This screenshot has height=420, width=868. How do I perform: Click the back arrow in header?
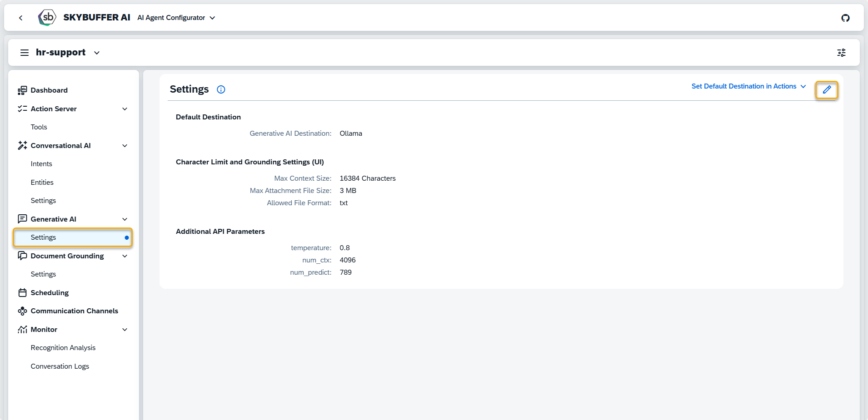(x=21, y=18)
